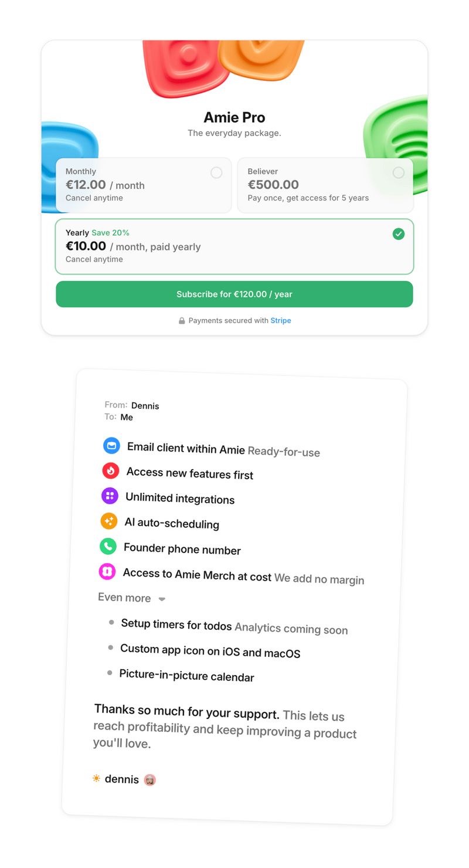Click the dennis avatar thumbnail
This screenshot has width=469, height=868.
(x=149, y=779)
